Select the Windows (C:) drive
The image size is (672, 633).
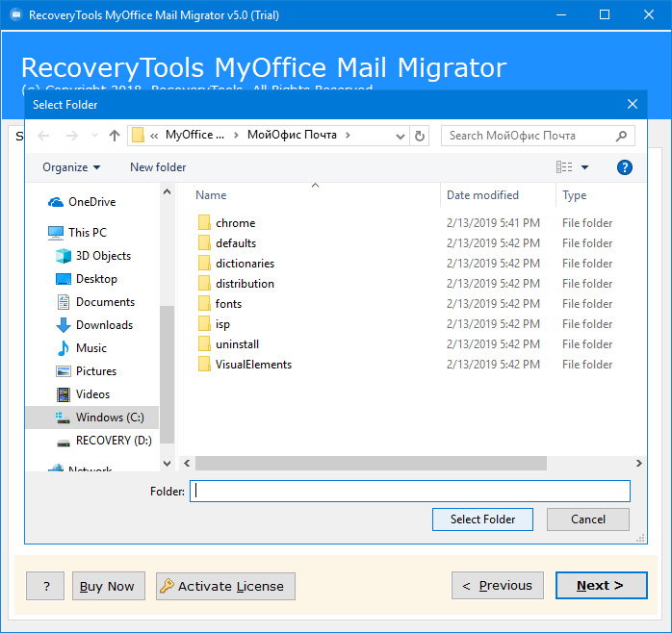[x=92, y=418]
